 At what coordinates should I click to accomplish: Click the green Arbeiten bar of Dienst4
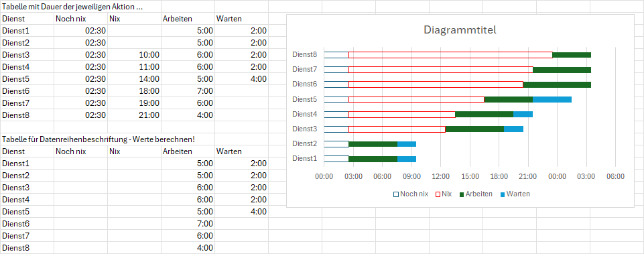[485, 114]
